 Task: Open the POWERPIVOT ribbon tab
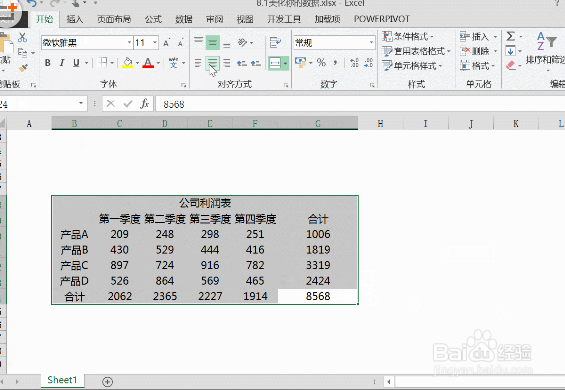[382, 19]
